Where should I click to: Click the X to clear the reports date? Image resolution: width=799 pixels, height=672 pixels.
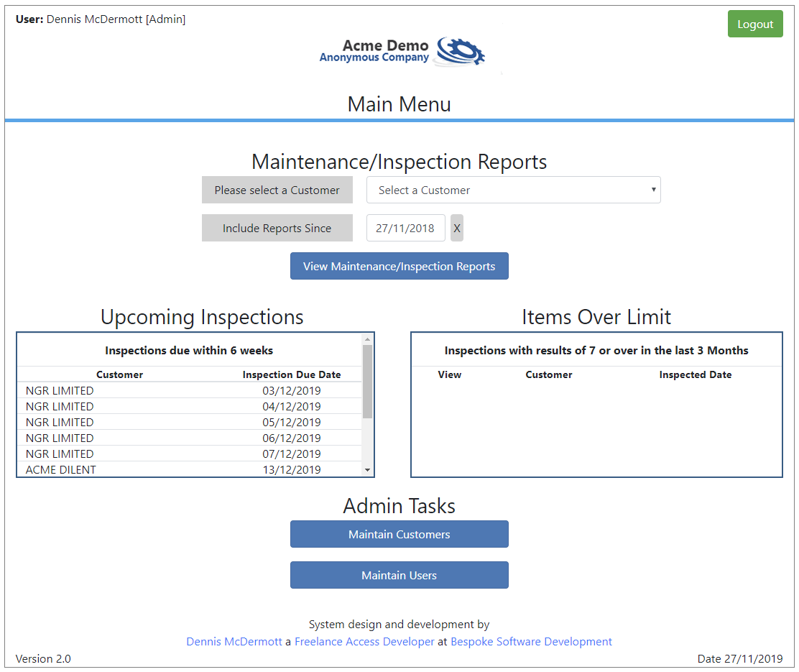(x=457, y=228)
